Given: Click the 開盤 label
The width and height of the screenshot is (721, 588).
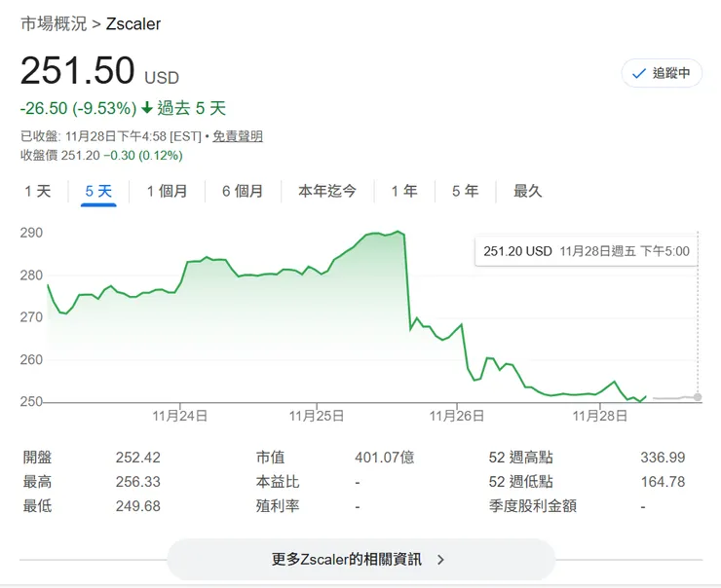Looking at the screenshot, I should coord(37,458).
